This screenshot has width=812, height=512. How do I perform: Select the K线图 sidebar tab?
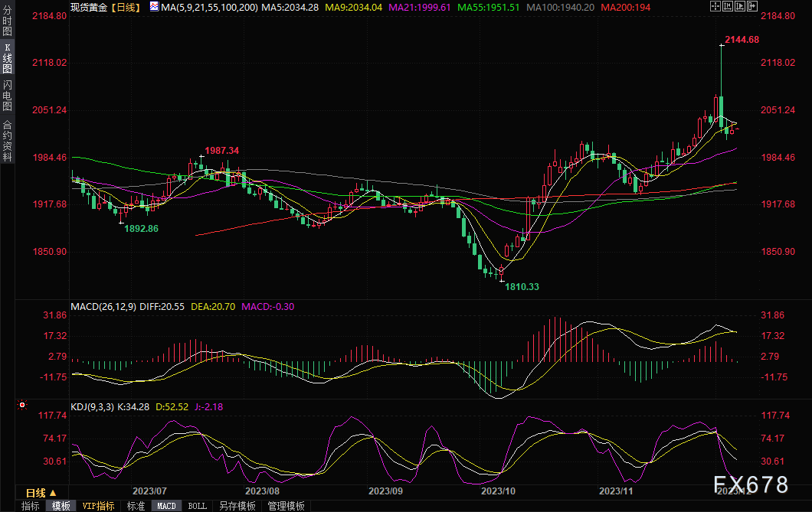coord(8,58)
